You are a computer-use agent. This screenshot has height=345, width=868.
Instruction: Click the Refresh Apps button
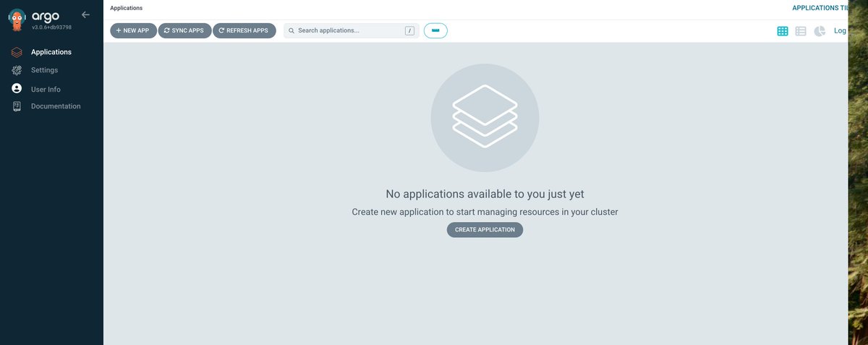point(244,30)
